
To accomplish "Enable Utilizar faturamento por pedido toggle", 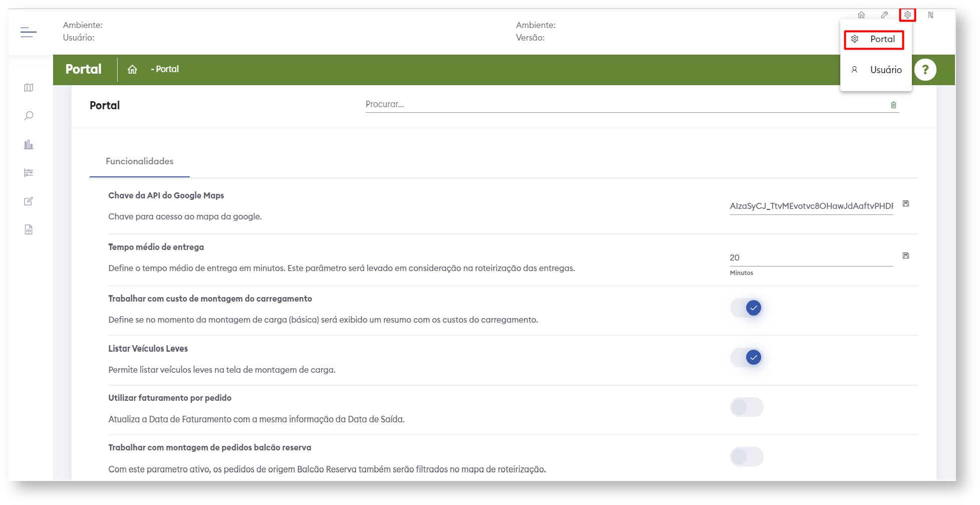I will 747,407.
